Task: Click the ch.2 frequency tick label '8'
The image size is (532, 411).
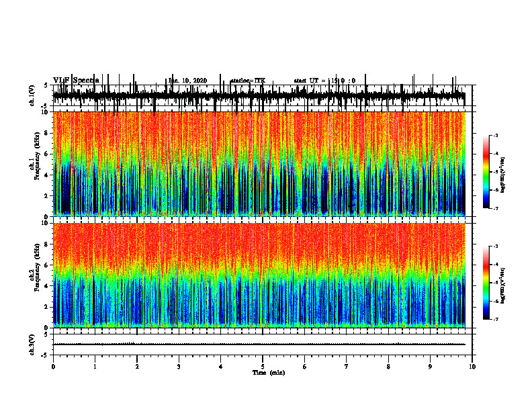Action: [46, 244]
